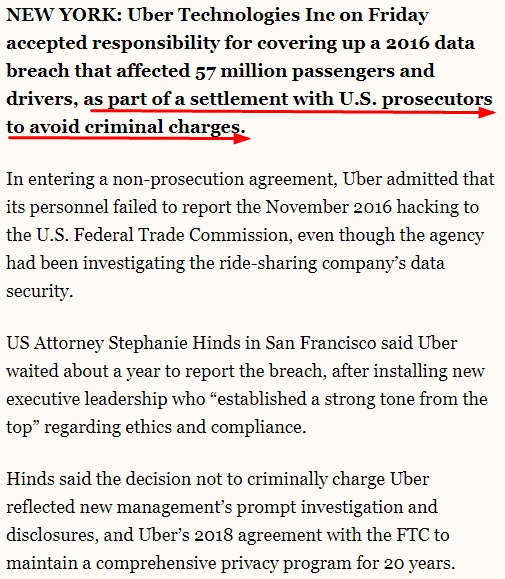505x579 pixels.
Task: Click 'ride-sharing company's data' text
Action: tap(332, 263)
